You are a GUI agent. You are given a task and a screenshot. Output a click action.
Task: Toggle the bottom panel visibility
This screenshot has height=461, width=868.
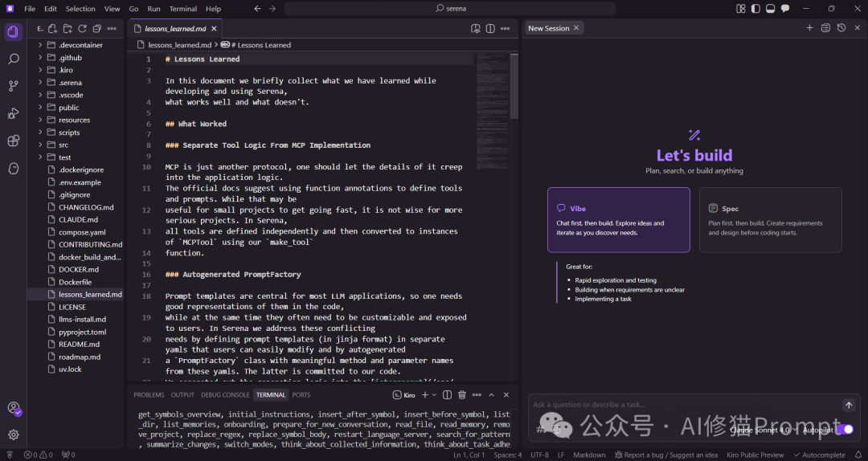tap(770, 8)
